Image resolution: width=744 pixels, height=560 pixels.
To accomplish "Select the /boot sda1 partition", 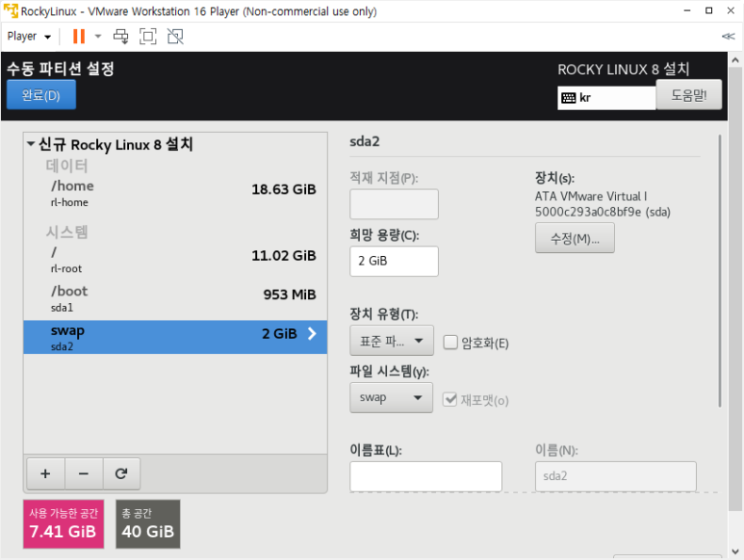I will point(175,298).
